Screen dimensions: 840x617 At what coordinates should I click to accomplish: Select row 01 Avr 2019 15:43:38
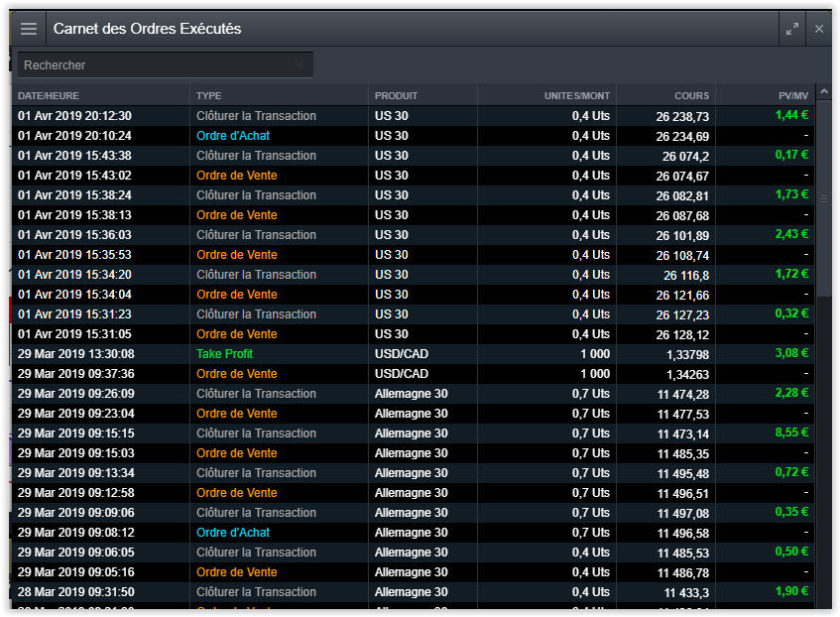pyautogui.click(x=413, y=156)
